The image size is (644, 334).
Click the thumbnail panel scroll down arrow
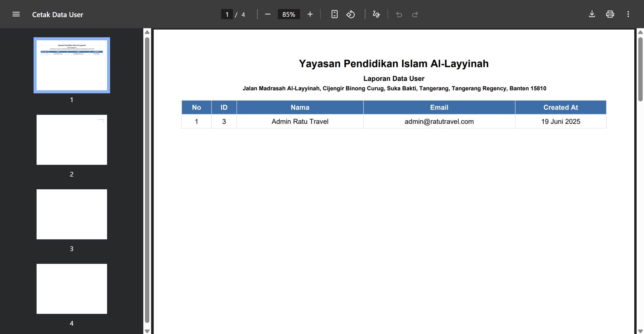point(147,331)
